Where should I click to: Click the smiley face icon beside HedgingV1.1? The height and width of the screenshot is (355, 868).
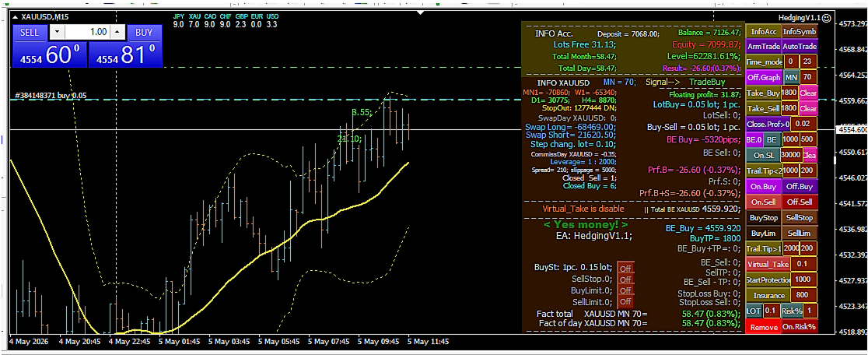pos(827,18)
